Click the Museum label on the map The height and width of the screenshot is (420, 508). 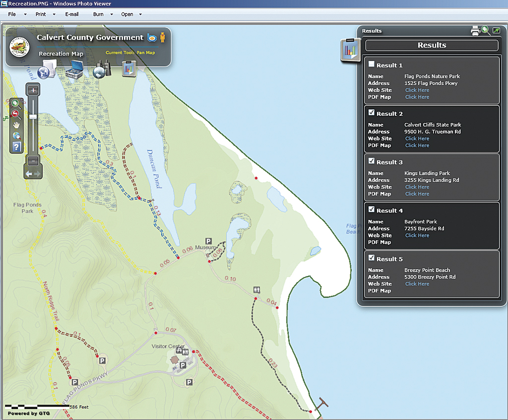pyautogui.click(x=205, y=247)
